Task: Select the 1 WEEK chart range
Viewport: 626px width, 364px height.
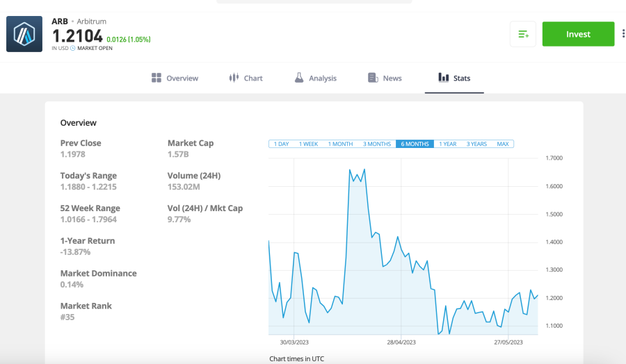Action: click(308, 144)
